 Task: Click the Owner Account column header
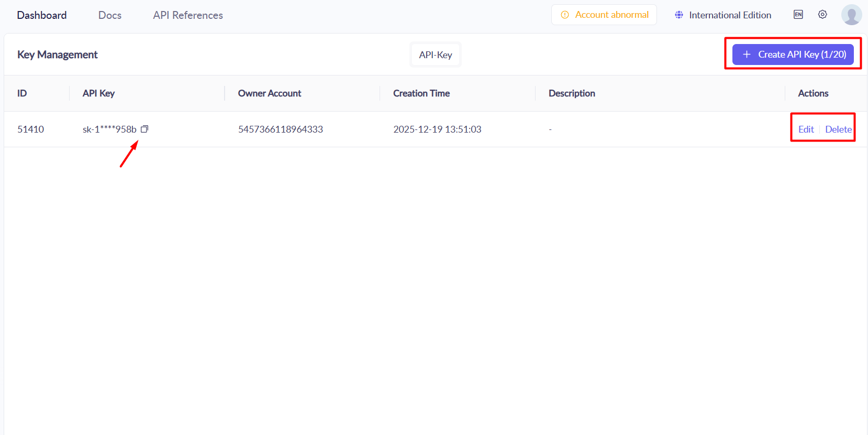tap(270, 93)
